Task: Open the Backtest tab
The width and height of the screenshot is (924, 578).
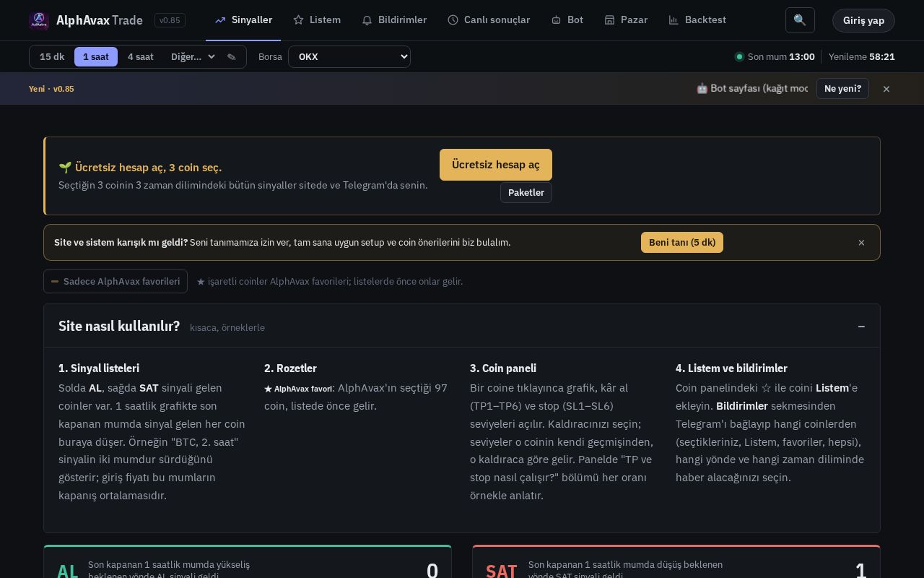Action: tap(697, 20)
